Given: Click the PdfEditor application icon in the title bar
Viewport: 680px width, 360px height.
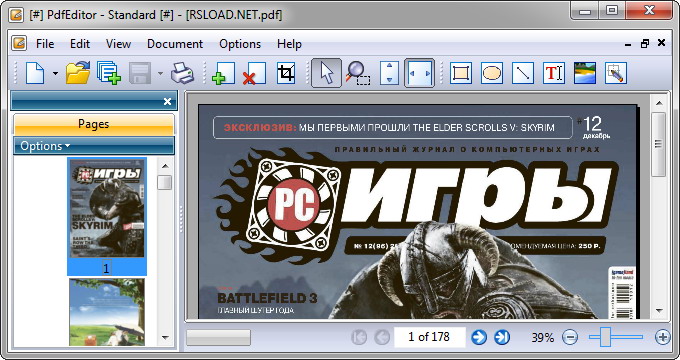Looking at the screenshot, I should click(x=16, y=15).
